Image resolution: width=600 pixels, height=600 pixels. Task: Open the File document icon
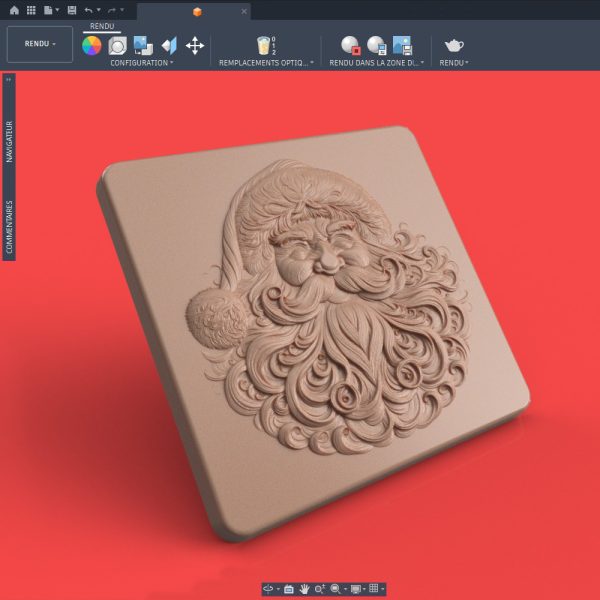(48, 10)
